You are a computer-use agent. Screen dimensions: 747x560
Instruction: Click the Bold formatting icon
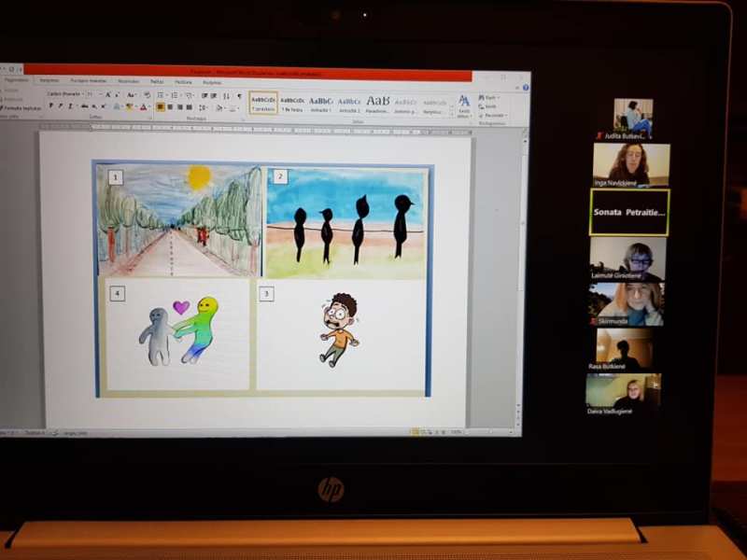[x=51, y=105]
